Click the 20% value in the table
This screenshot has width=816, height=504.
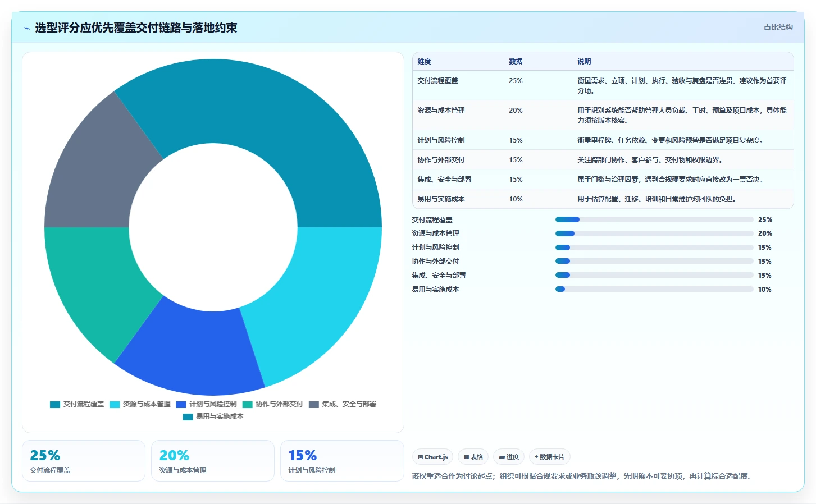click(x=516, y=111)
